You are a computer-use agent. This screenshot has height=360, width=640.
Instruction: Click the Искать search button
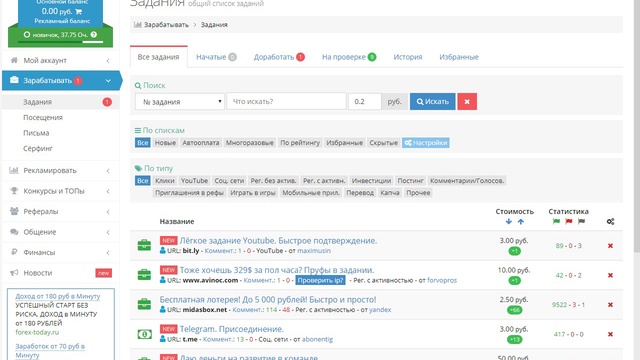click(x=432, y=102)
